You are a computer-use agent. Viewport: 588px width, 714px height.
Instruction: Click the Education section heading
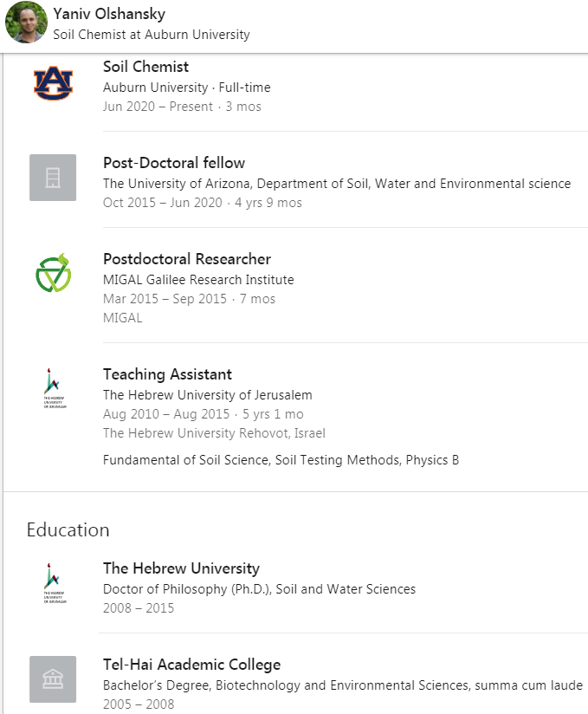coord(68,529)
